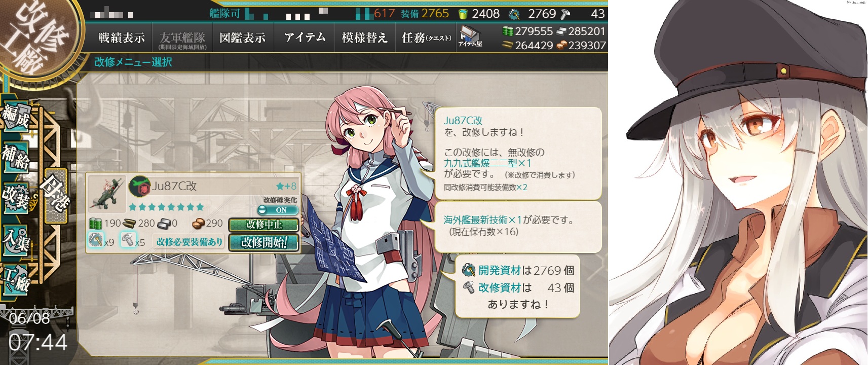Open the 図鑑表示 menu
868x365 pixels.
pyautogui.click(x=242, y=38)
